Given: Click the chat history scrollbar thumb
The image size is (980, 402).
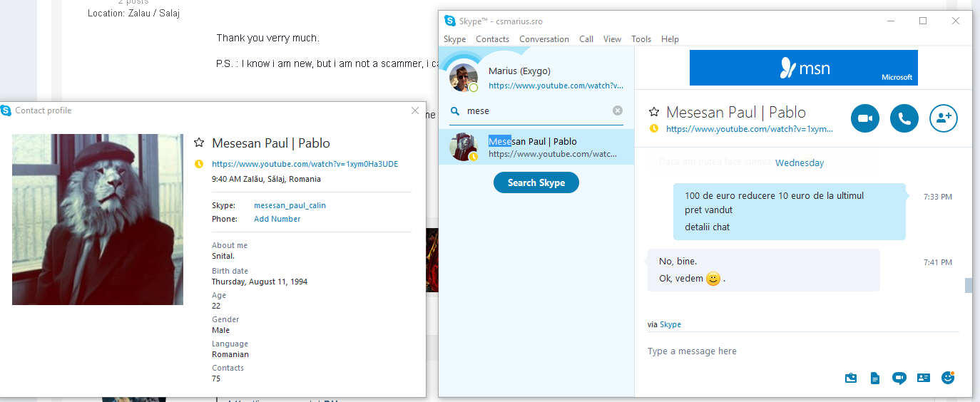Looking at the screenshot, I should click(968, 285).
